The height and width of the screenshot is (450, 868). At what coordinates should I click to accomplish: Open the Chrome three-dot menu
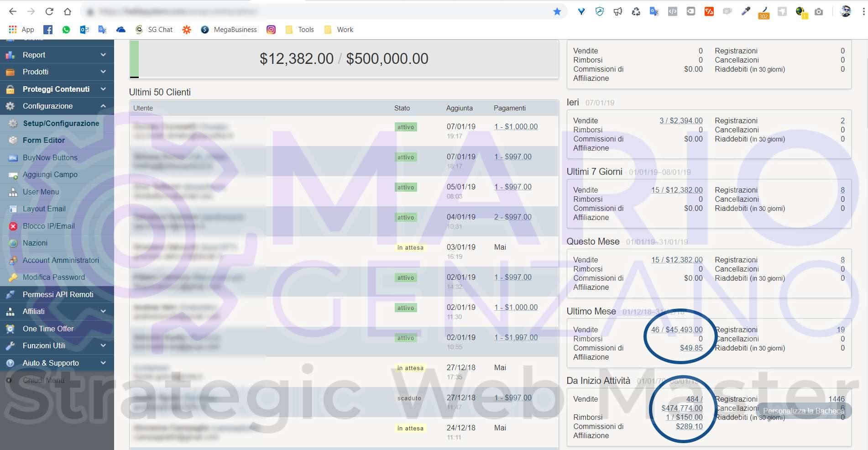pos(863,11)
